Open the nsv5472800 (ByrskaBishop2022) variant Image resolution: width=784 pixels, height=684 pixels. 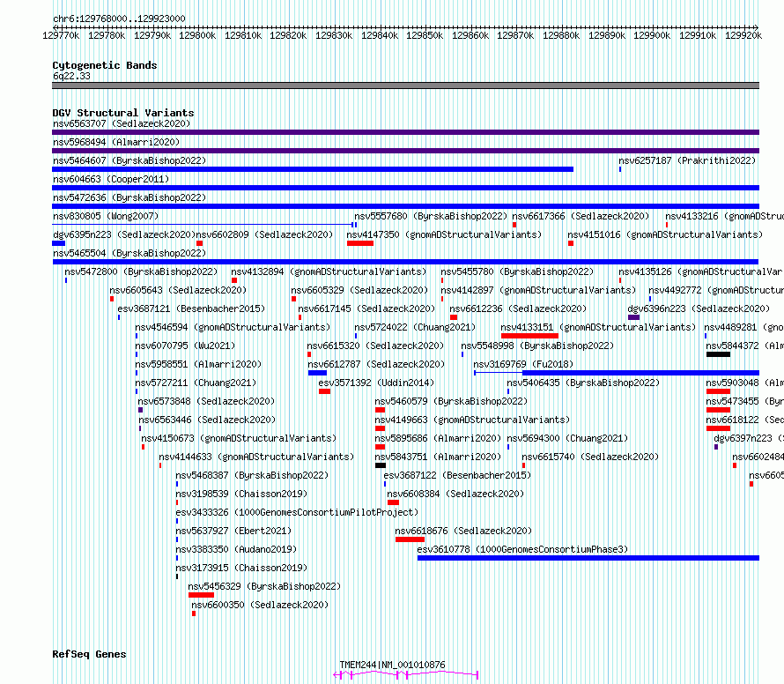click(x=141, y=271)
